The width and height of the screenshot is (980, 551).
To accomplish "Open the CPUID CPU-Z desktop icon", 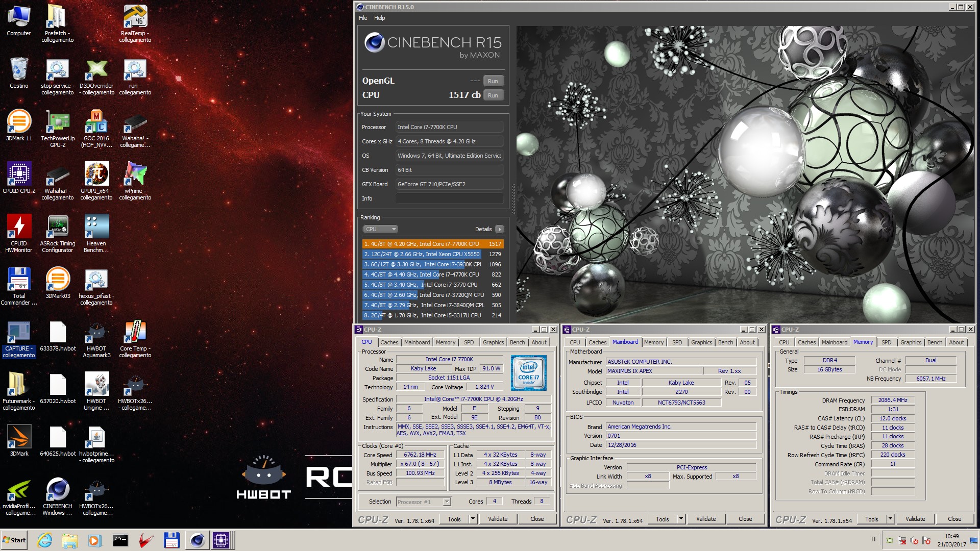I will [x=19, y=178].
